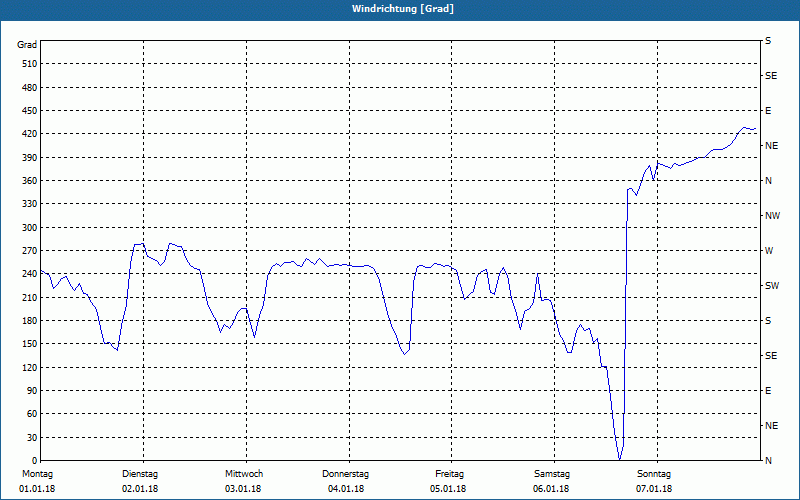Click the 'Samstag' day label
Viewport: 800px width, 500px height.
552,474
